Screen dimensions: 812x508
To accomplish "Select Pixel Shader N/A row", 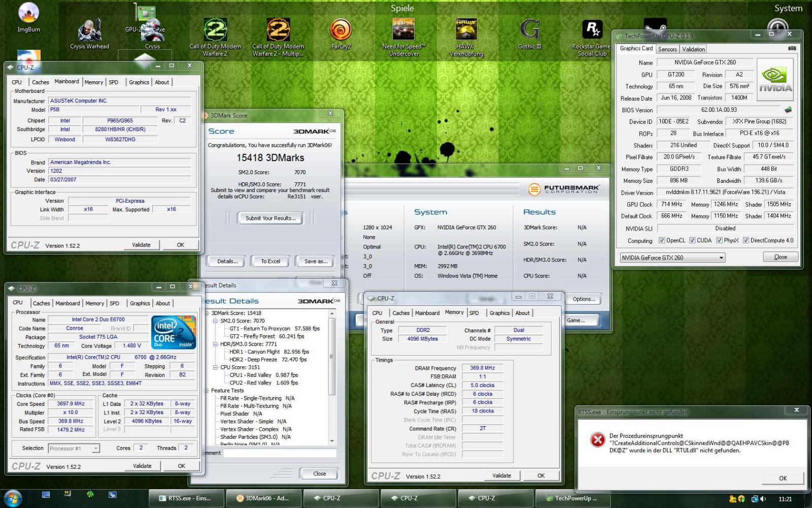I will coord(241,414).
